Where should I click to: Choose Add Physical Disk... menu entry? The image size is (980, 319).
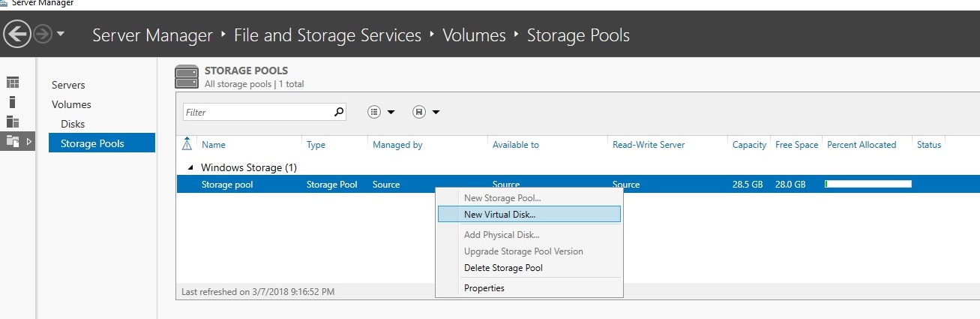[529, 235]
